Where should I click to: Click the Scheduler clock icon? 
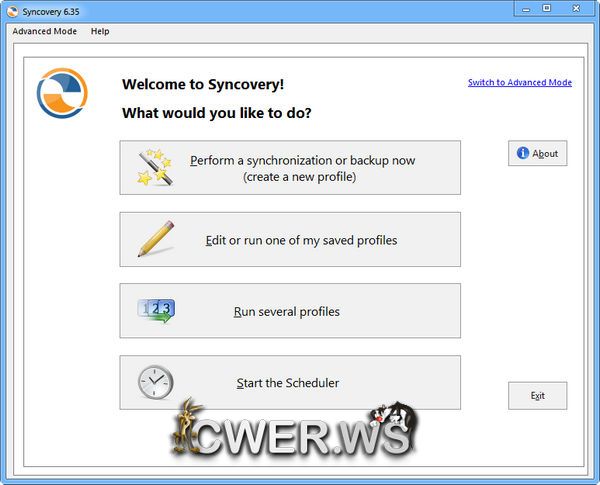(x=155, y=382)
